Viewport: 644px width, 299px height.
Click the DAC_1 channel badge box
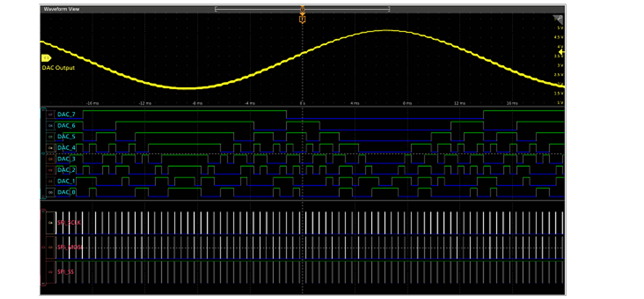[x=51, y=181]
